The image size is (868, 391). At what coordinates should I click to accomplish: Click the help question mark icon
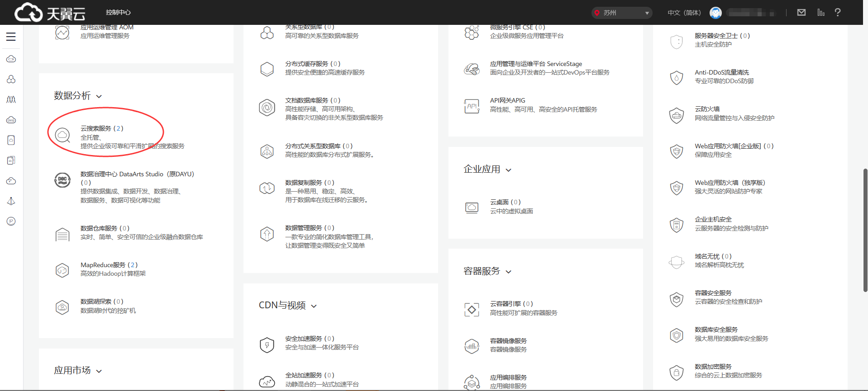click(x=838, y=12)
